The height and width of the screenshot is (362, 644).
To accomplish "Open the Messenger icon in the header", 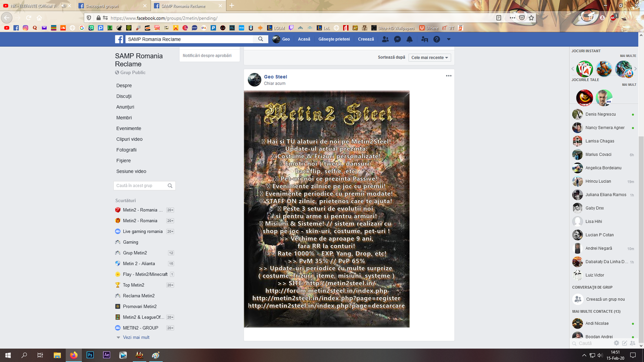I will pos(397,39).
